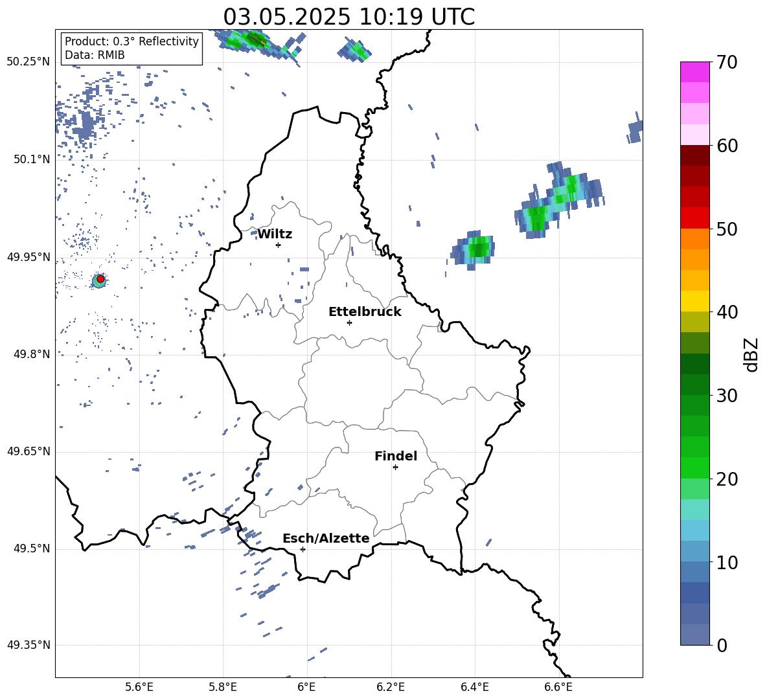Click the 49.8°N latitude label
Image resolution: width=767 pixels, height=700 pixels.
point(31,354)
